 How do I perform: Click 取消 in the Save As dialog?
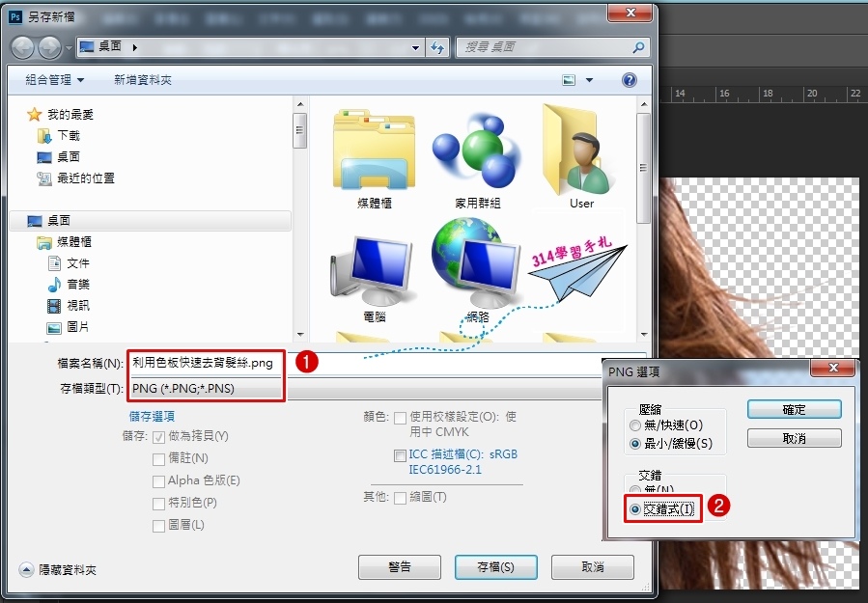coord(592,567)
